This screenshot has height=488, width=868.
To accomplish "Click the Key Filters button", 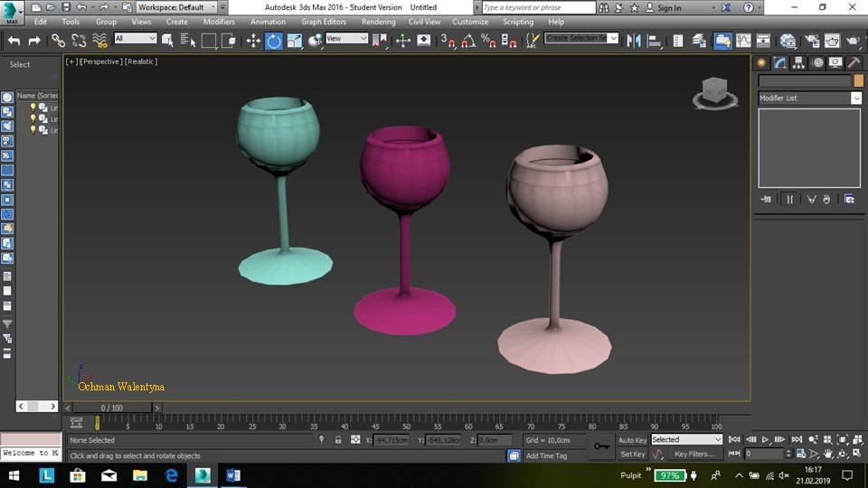I will coord(693,455).
